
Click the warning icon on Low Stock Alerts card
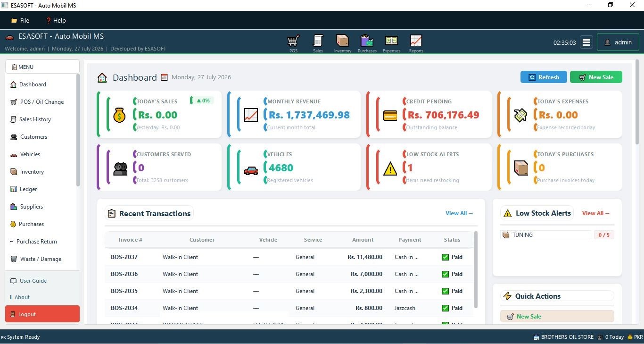[390, 168]
